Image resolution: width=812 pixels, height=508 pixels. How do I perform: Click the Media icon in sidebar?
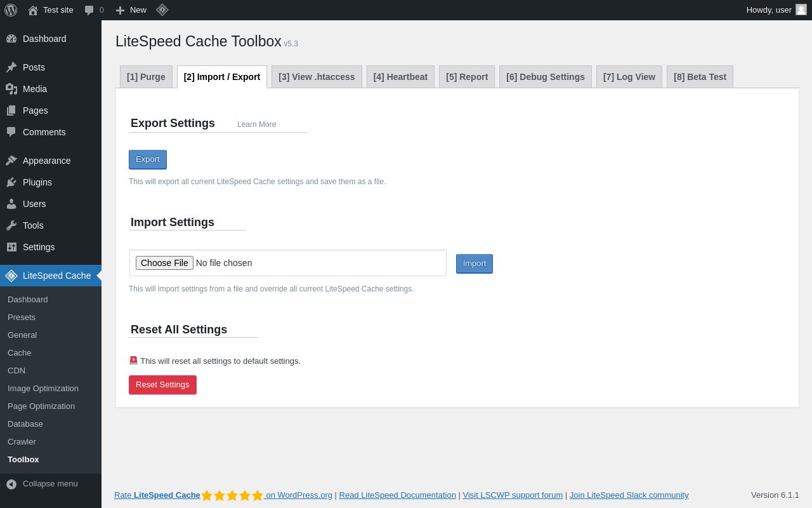click(x=11, y=89)
